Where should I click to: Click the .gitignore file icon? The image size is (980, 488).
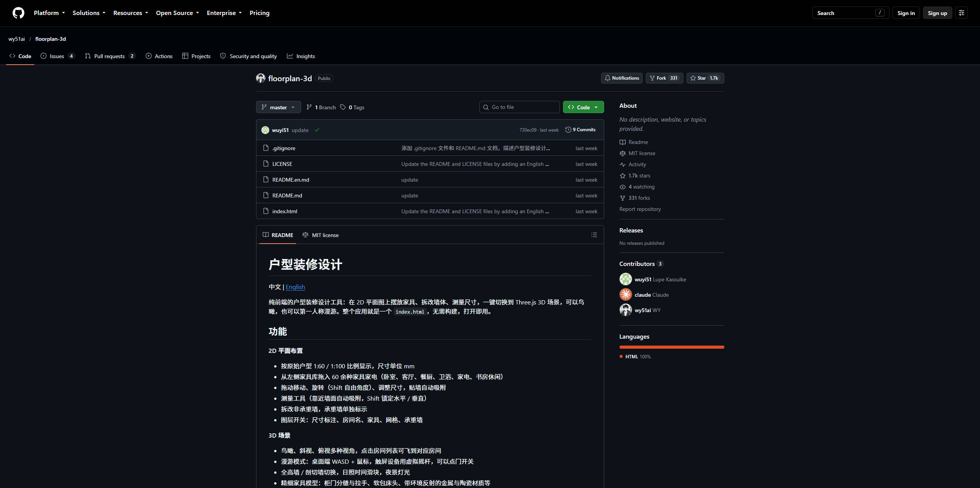pyautogui.click(x=266, y=148)
